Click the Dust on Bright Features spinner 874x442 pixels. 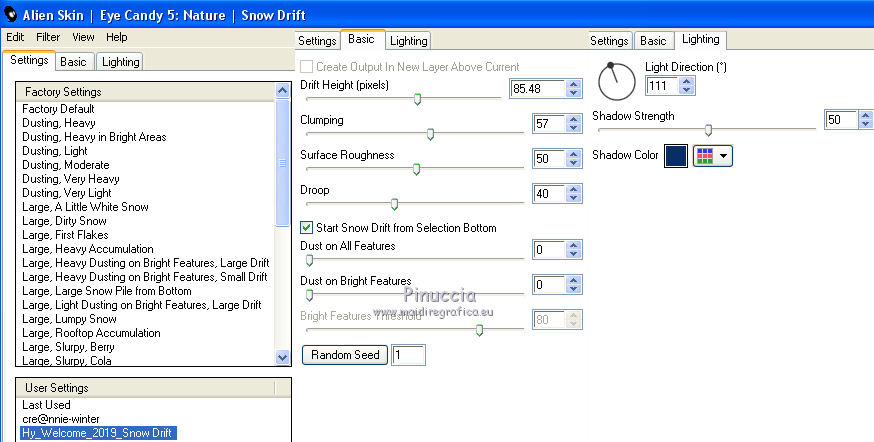[574, 285]
